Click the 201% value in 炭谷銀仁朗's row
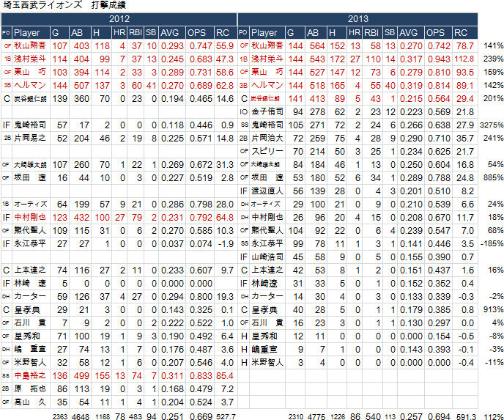The width and height of the screenshot is (504, 420). [x=493, y=98]
